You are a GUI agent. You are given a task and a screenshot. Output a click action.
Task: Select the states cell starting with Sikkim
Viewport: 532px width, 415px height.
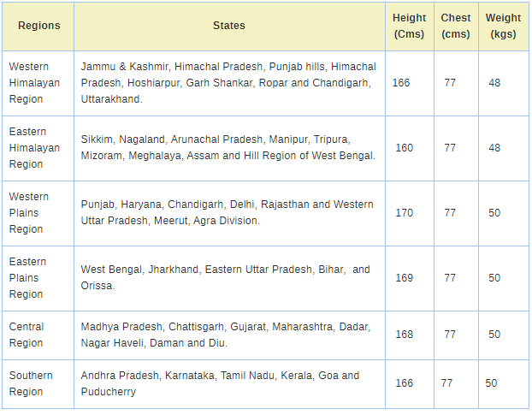pos(228,148)
